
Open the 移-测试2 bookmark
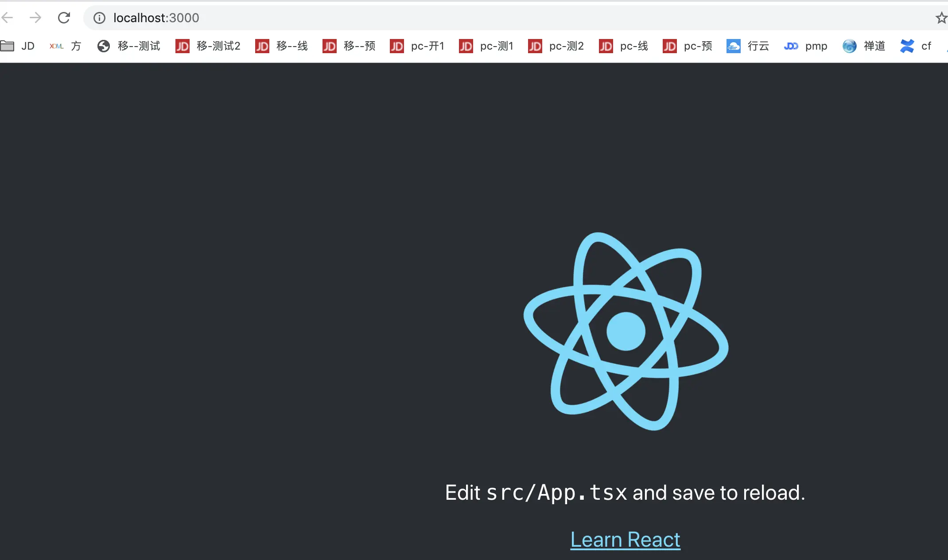[x=208, y=46]
